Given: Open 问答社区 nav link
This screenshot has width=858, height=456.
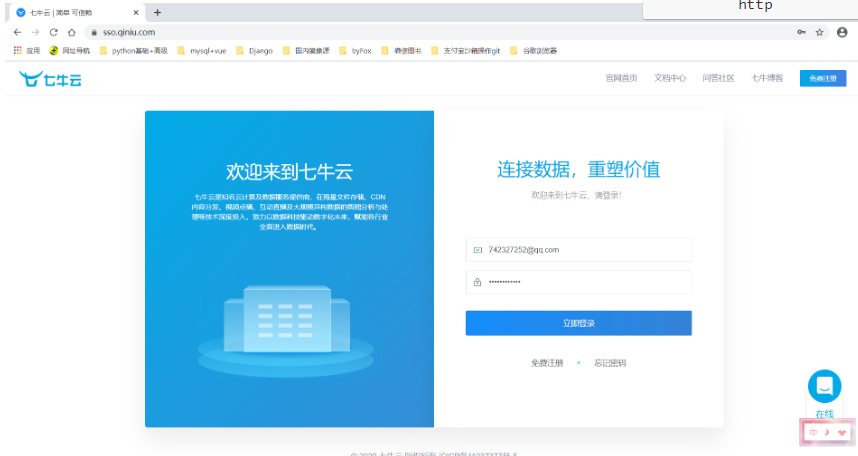Looking at the screenshot, I should point(718,78).
